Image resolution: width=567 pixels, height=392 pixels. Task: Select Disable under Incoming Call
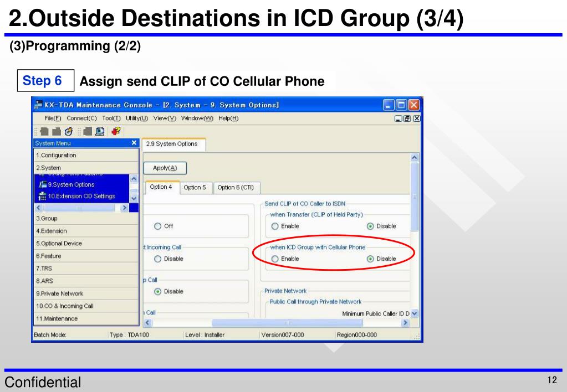pyautogui.click(x=157, y=259)
